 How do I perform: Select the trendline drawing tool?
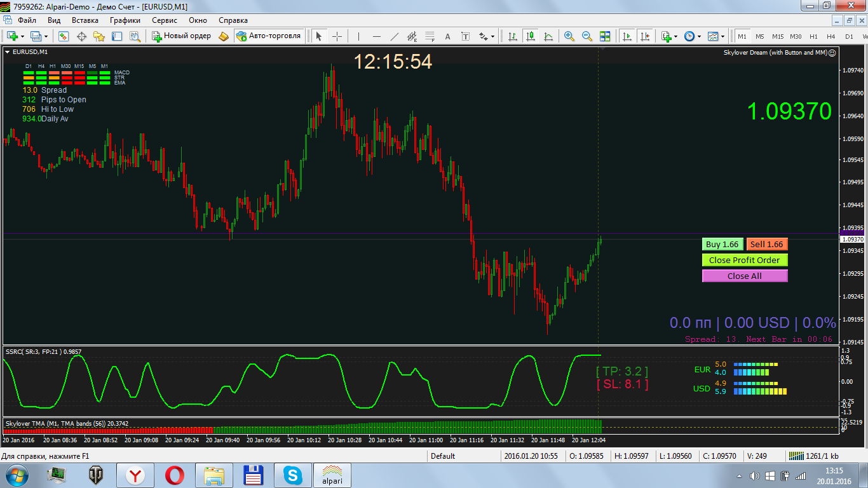click(x=394, y=36)
